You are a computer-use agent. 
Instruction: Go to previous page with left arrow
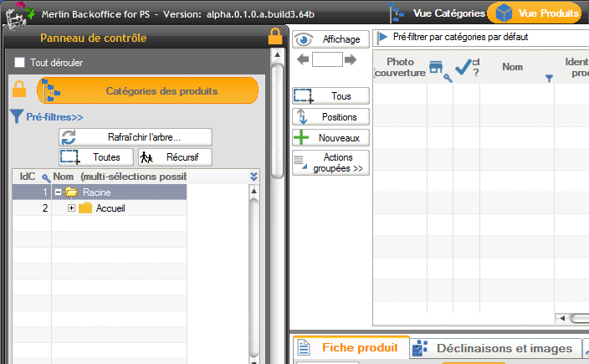pyautogui.click(x=303, y=59)
